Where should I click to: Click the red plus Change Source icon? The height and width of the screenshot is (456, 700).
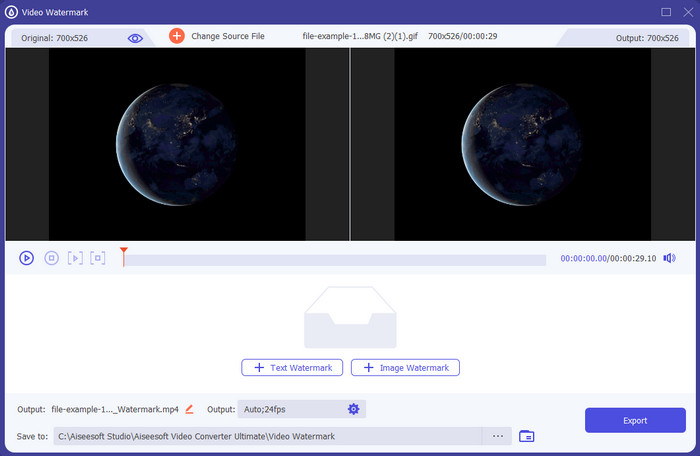(x=177, y=36)
